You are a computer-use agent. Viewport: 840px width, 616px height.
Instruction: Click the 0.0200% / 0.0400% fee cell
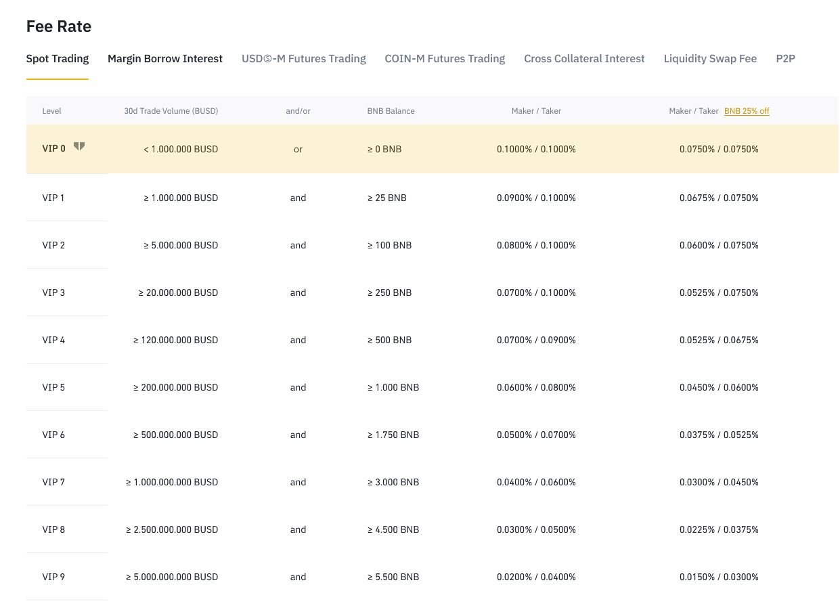click(536, 577)
